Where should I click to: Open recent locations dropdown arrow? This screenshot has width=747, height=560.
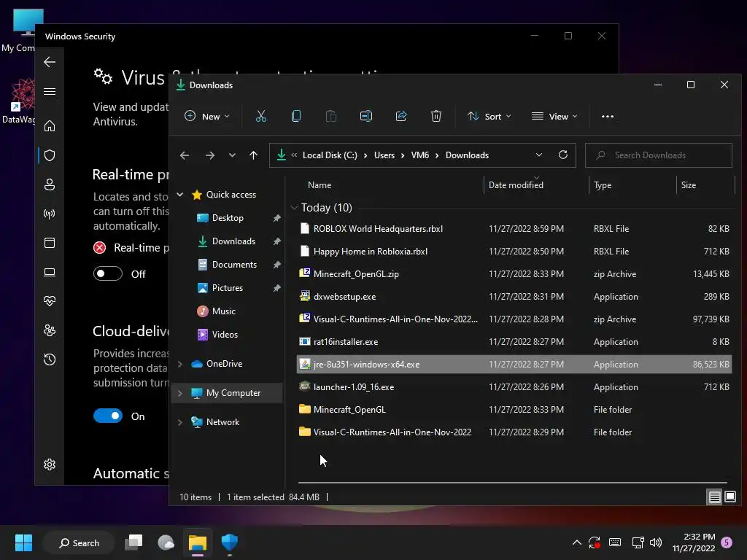click(x=232, y=155)
